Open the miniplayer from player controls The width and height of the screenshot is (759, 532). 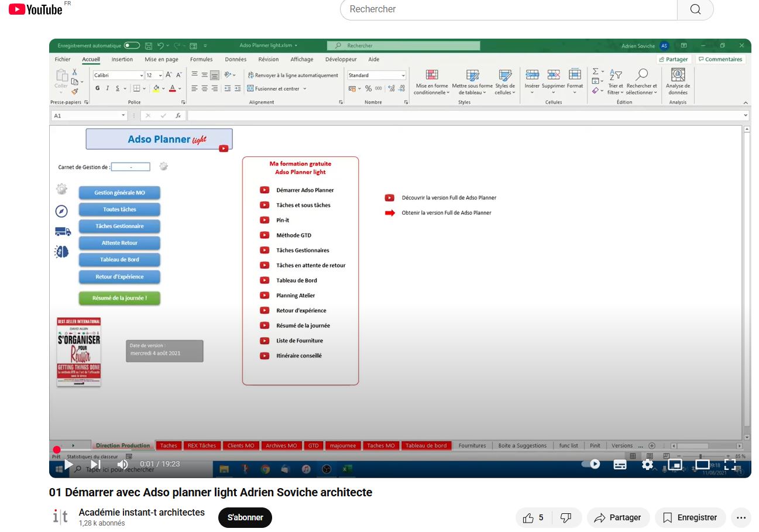[x=675, y=464]
